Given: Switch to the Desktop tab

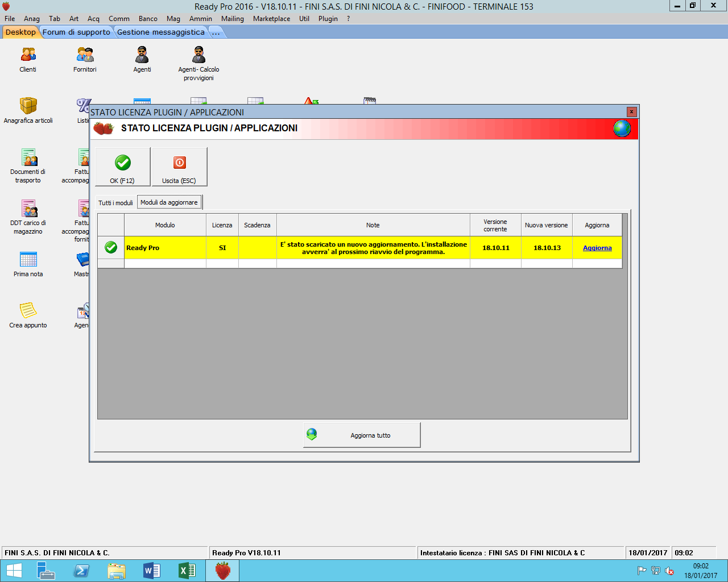Looking at the screenshot, I should [20, 32].
